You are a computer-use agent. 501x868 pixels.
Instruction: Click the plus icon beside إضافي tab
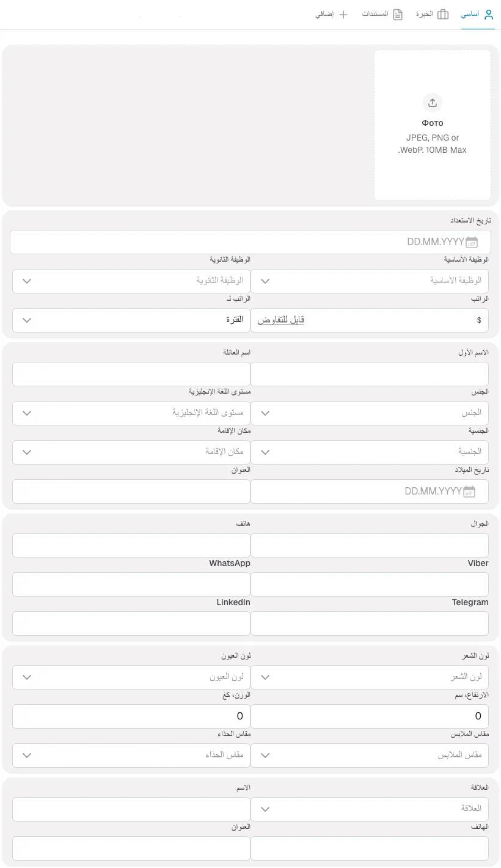pyautogui.click(x=343, y=13)
